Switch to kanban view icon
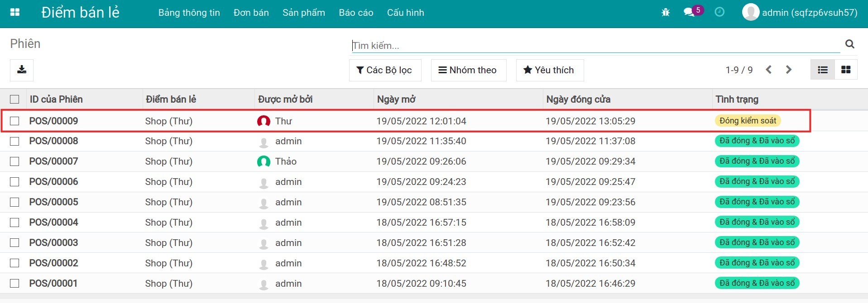 845,70
